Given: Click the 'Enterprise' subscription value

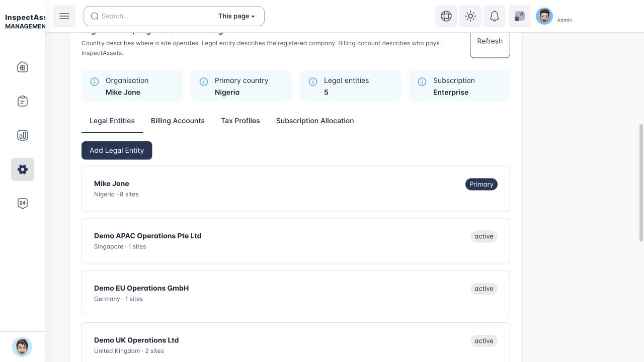Looking at the screenshot, I should pos(451,93).
